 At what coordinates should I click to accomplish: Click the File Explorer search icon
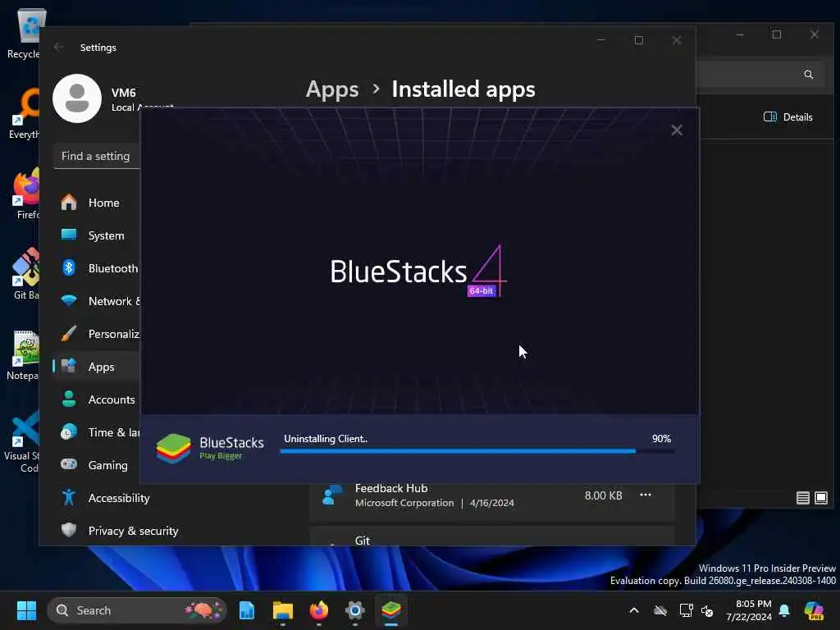pyautogui.click(x=808, y=75)
